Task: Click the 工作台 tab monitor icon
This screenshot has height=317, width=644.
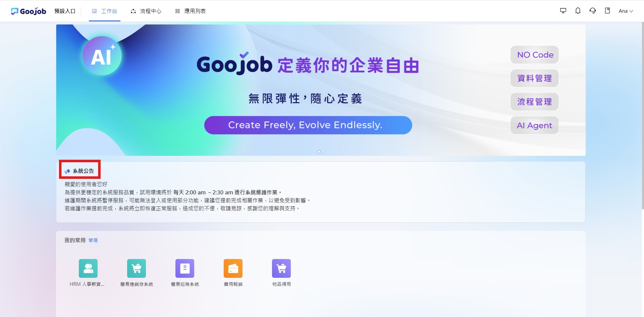Action: pos(95,11)
